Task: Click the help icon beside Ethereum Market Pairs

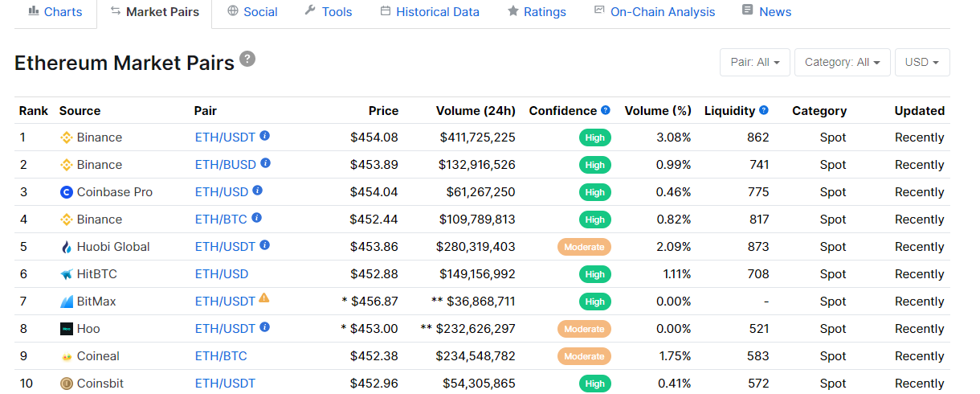Action: pyautogui.click(x=247, y=59)
